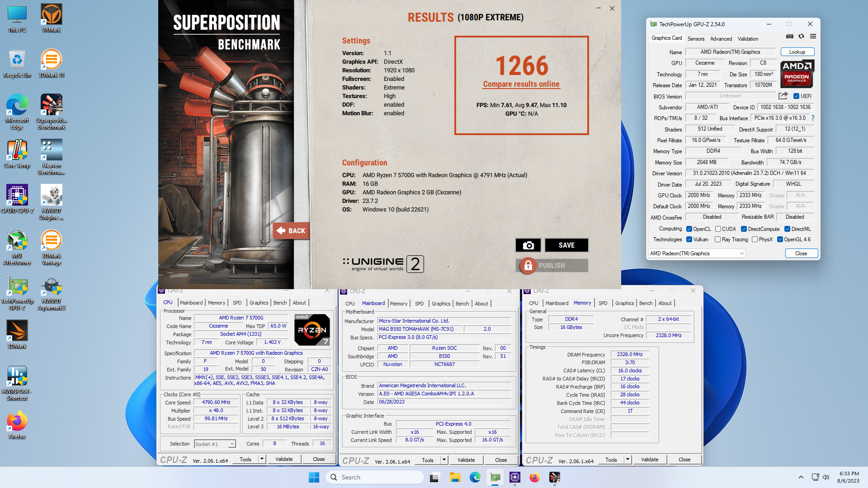Click volume icon in system tray

tap(826, 477)
